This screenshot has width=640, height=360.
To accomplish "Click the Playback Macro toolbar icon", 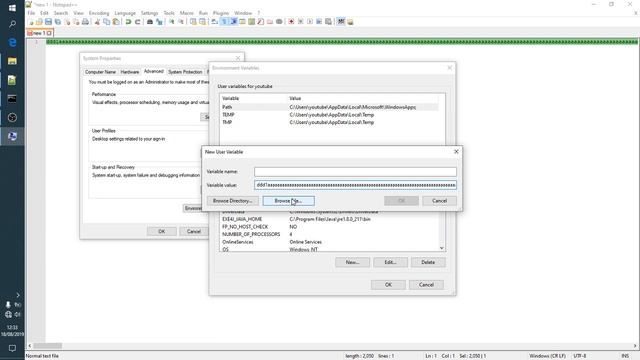I will tap(310, 22).
